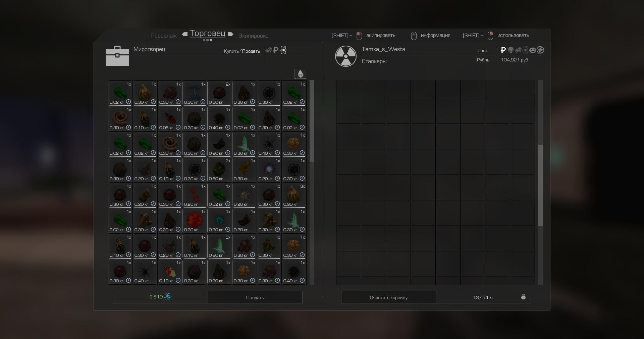Image resolution: width=644 pixels, height=339 pixels.
Task: Switch to the Персонаж tab
Action: (x=163, y=36)
